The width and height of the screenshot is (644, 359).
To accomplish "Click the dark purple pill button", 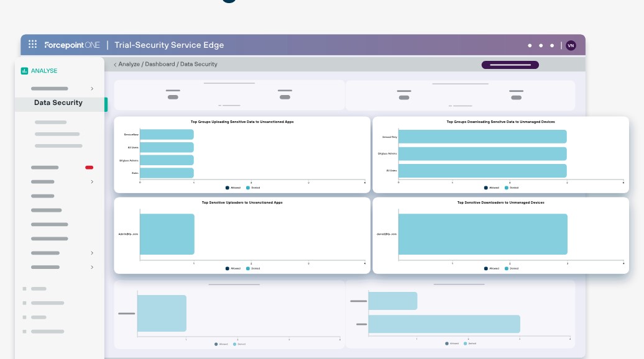I will (x=510, y=65).
